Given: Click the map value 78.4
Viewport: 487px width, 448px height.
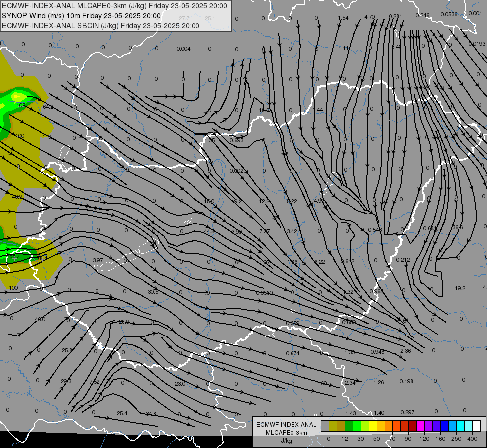Looking at the screenshot, I should click(42, 258).
